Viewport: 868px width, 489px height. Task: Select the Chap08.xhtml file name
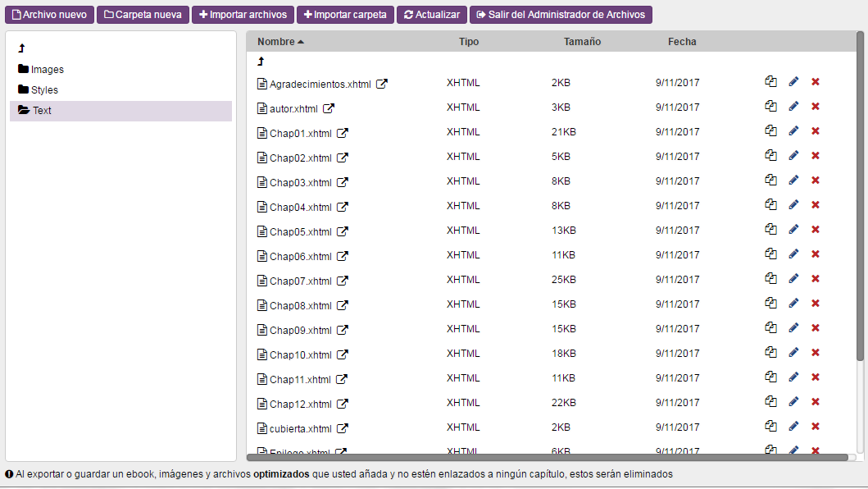[301, 305]
